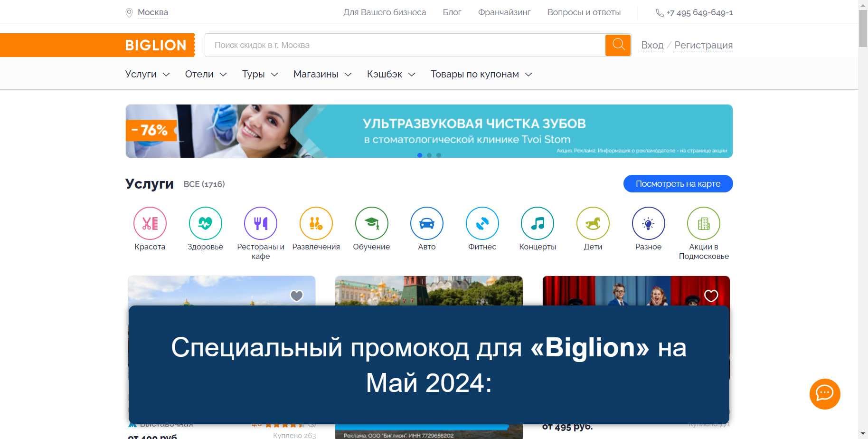Click the orange search magnifier button

tap(618, 45)
